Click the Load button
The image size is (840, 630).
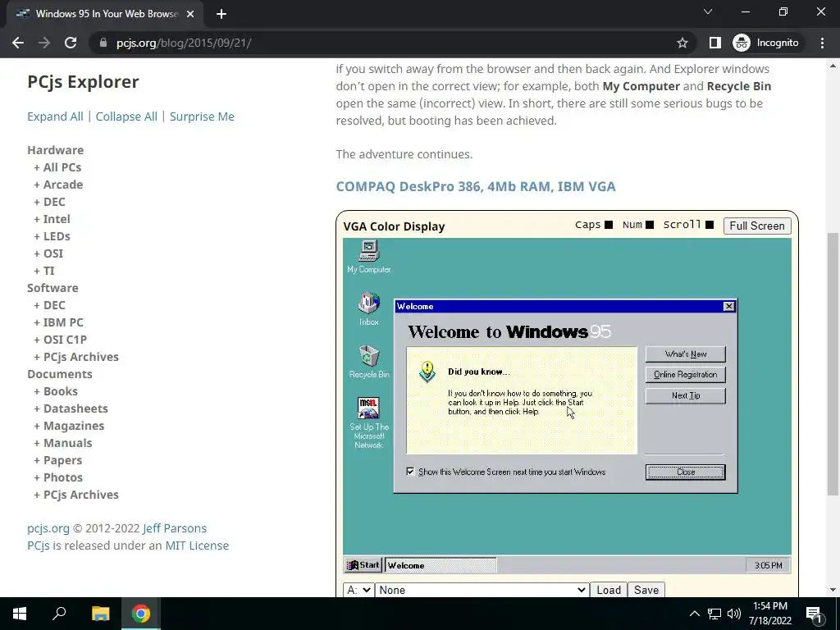point(609,590)
